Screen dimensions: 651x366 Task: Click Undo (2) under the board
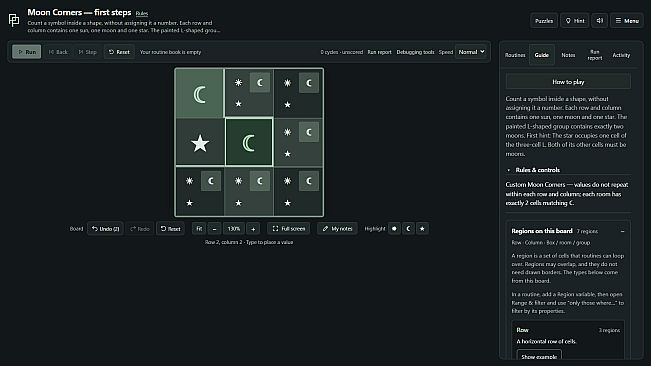click(105, 229)
